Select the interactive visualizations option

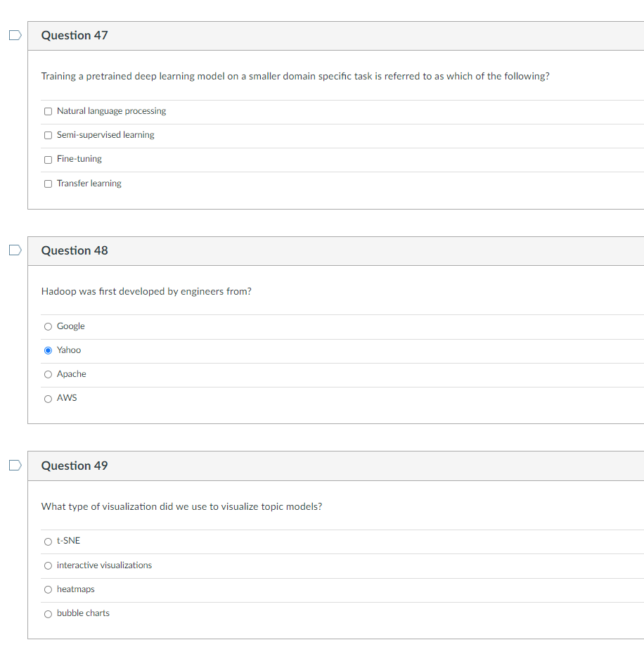click(x=48, y=565)
